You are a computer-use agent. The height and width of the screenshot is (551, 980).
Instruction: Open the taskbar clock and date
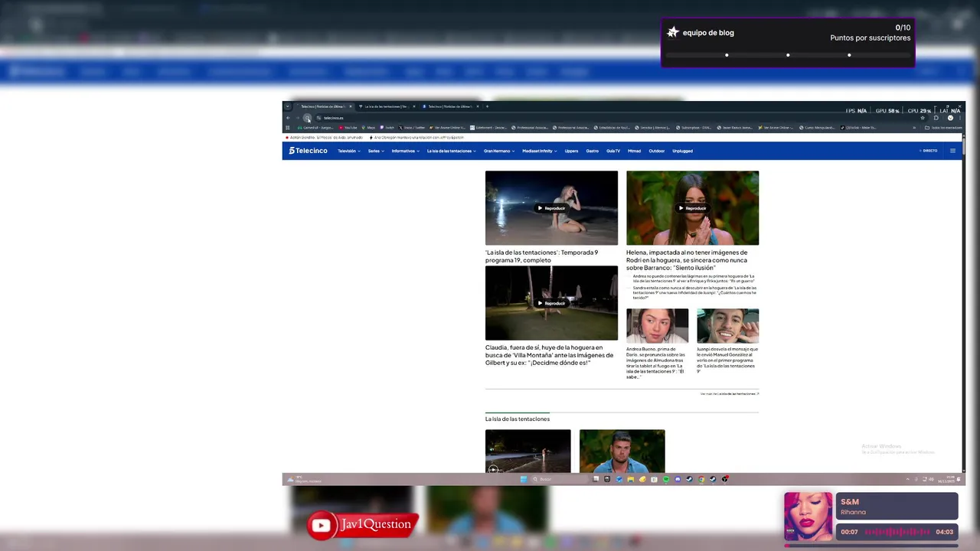[946, 479]
